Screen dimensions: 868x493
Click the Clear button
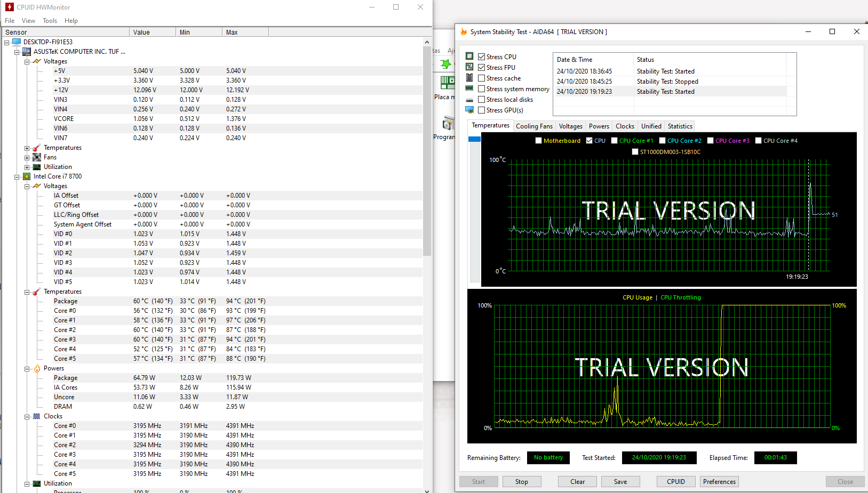point(577,481)
